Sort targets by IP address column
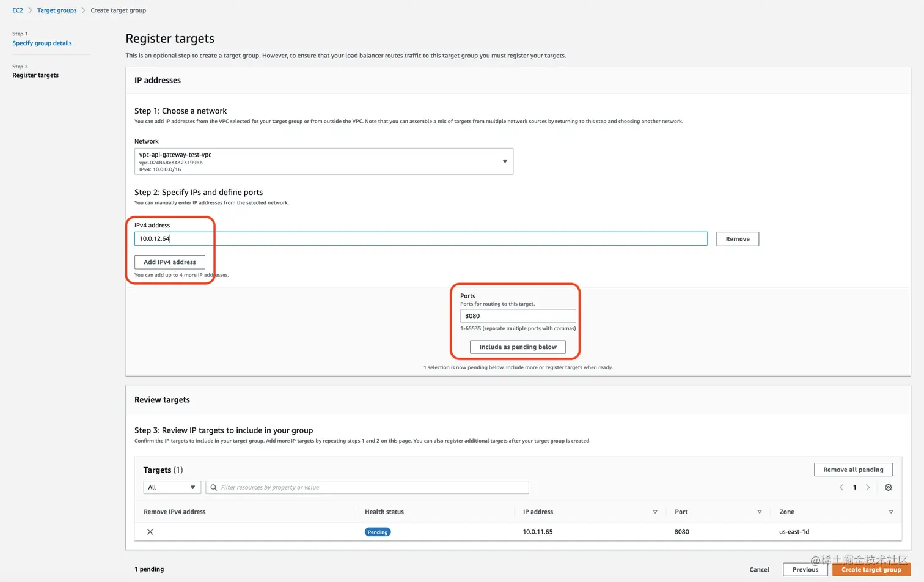Image resolution: width=924 pixels, height=582 pixels. (x=655, y=512)
